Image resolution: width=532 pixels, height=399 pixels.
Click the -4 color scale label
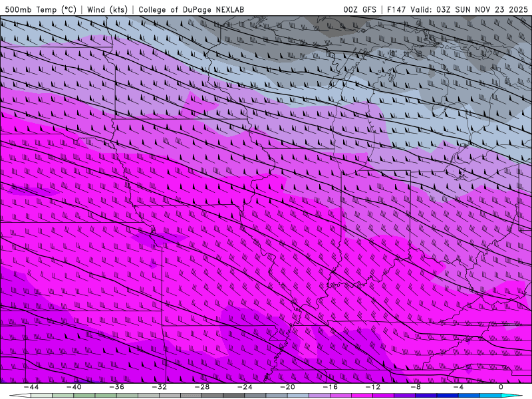pyautogui.click(x=458, y=387)
